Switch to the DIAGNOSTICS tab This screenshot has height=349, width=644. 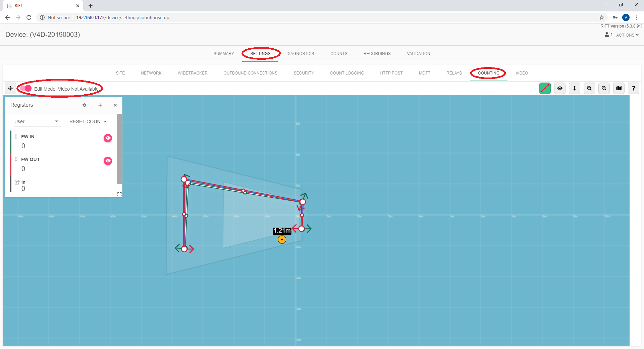click(300, 54)
